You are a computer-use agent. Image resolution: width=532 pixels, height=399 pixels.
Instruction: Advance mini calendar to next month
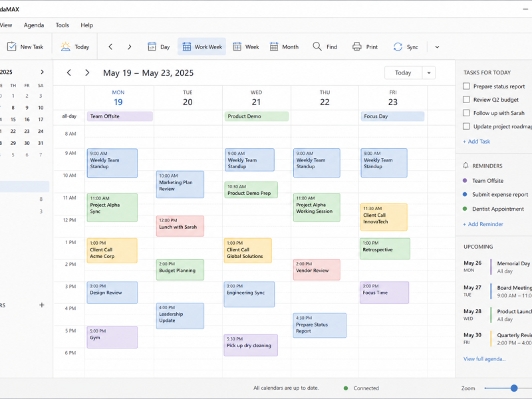pyautogui.click(x=42, y=72)
